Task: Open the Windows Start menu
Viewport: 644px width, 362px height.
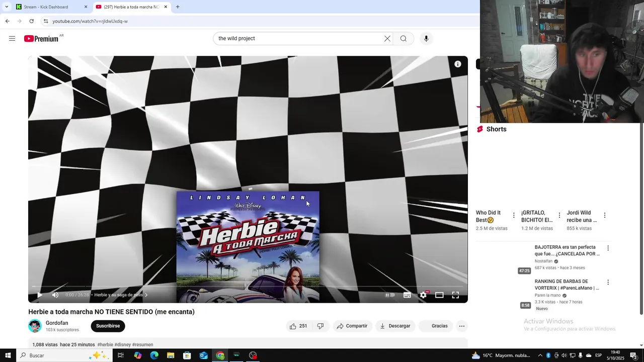Action: (8, 355)
